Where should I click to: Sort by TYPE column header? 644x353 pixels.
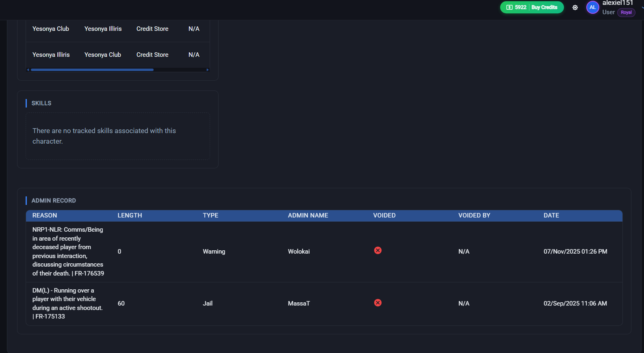coord(210,215)
